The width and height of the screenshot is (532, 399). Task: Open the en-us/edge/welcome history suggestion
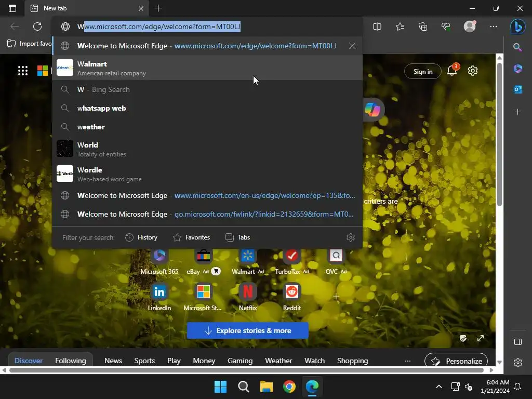point(207,195)
